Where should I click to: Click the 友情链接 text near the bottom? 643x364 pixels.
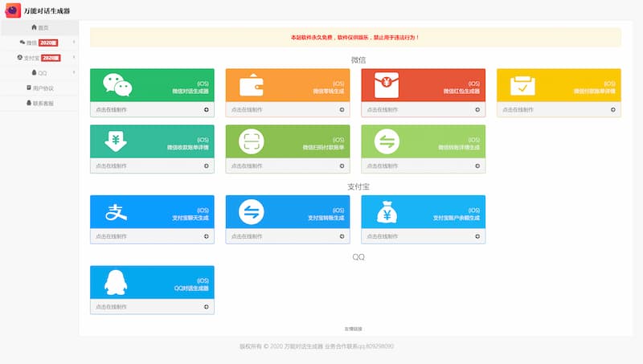coord(353,329)
